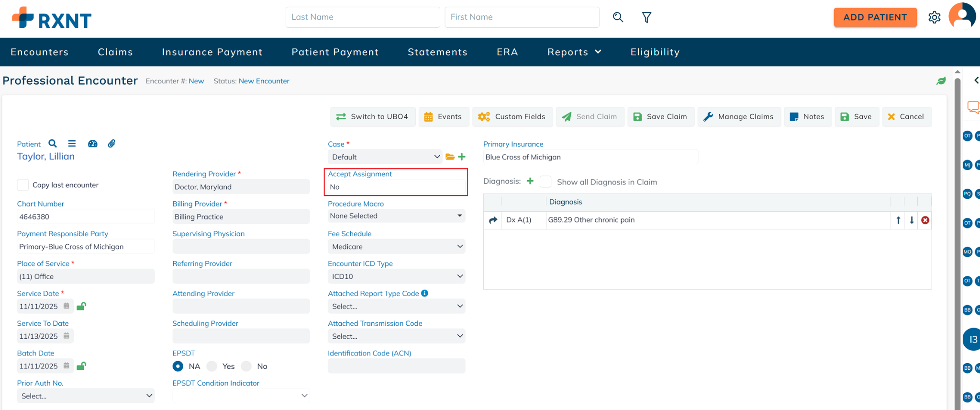Click the ADD PATIENT button
Image resolution: width=980 pixels, height=410 pixels.
coord(875,18)
